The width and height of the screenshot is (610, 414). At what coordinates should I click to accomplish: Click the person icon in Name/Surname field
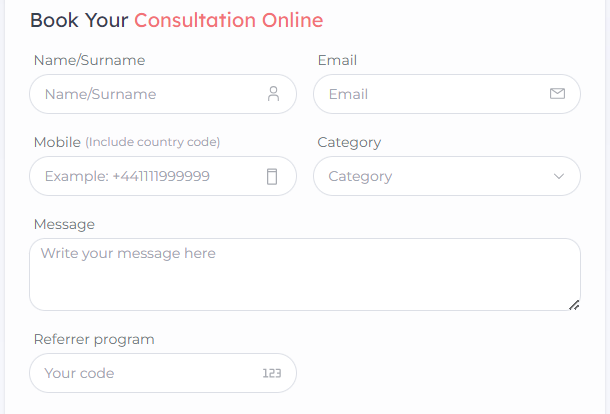pos(273,94)
